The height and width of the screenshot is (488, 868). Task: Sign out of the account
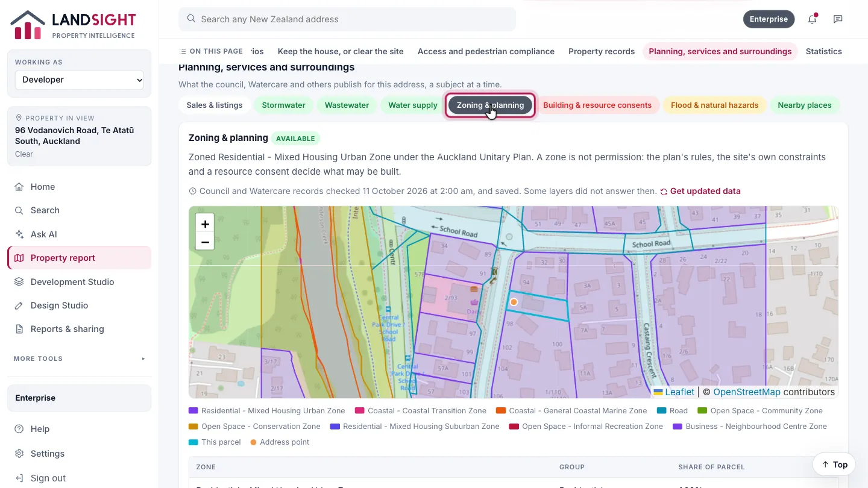[79, 478]
